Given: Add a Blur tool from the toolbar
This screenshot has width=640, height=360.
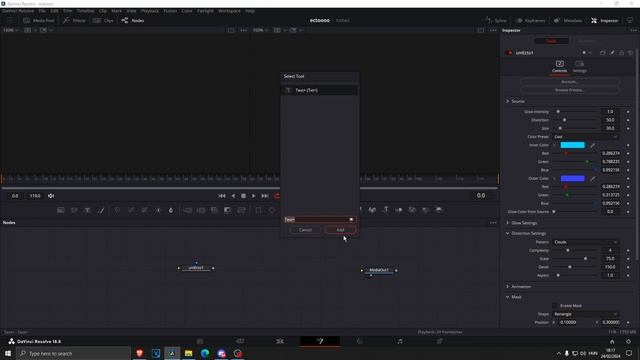Looking at the screenshot, I should [x=171, y=210].
